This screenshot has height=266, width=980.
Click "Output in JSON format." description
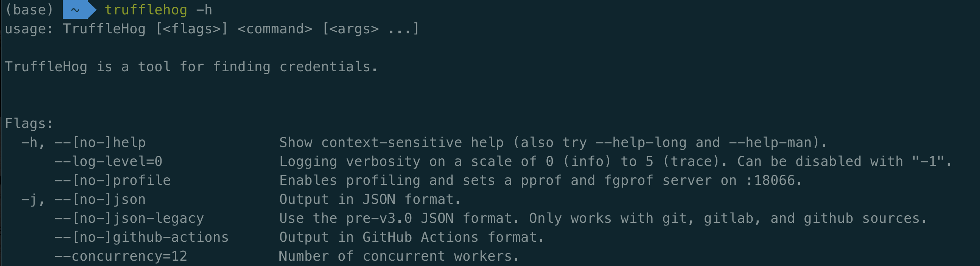pos(370,200)
